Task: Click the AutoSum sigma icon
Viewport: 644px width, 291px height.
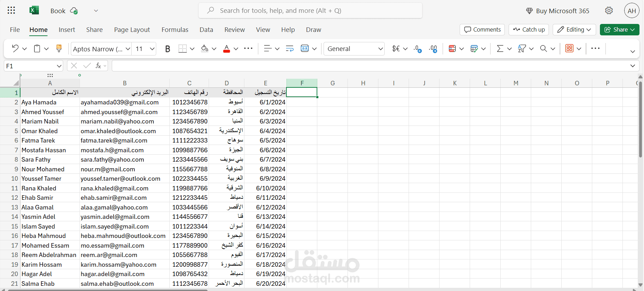Action: click(x=500, y=49)
